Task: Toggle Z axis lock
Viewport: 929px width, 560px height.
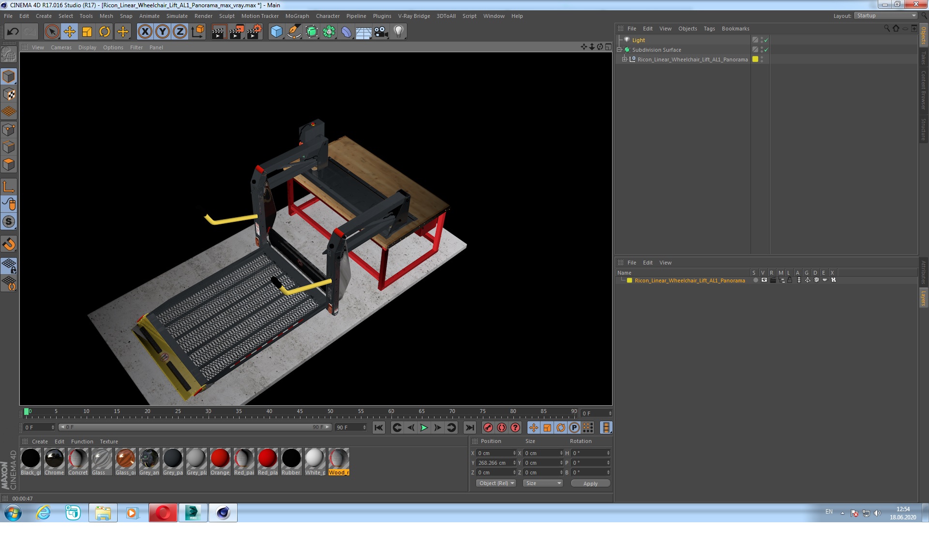Action: [x=180, y=32]
